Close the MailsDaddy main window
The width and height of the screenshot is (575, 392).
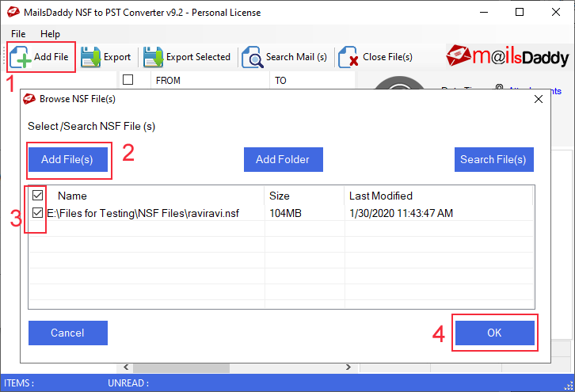555,12
